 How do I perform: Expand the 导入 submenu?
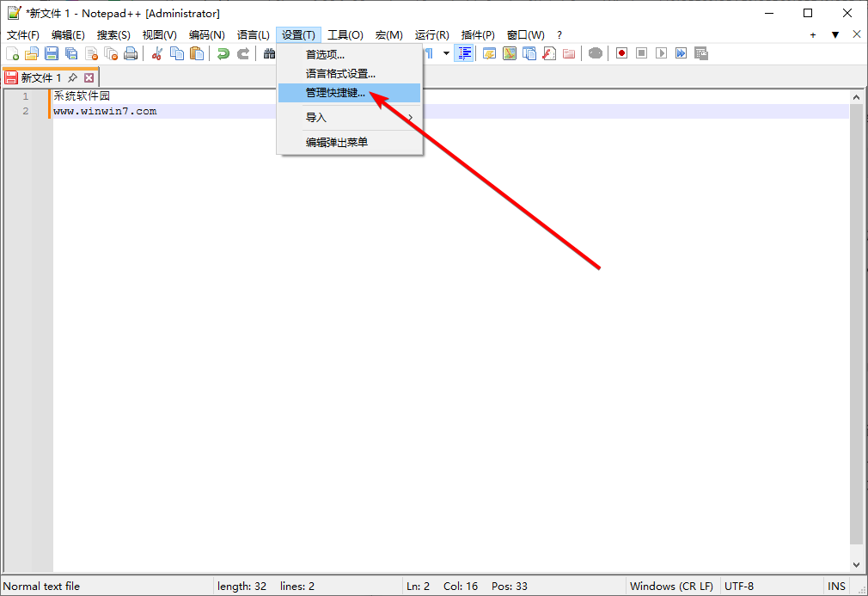point(349,118)
